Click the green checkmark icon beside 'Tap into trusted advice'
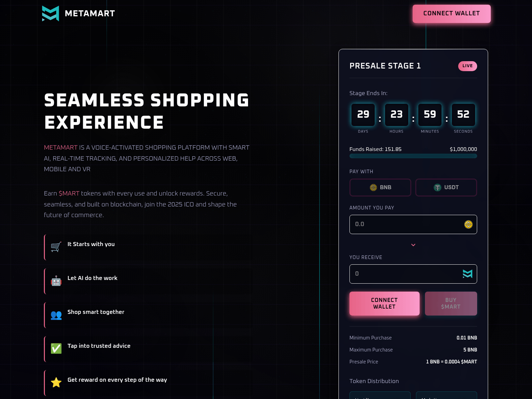Screen dimensions: 532x399 [x=56, y=348]
